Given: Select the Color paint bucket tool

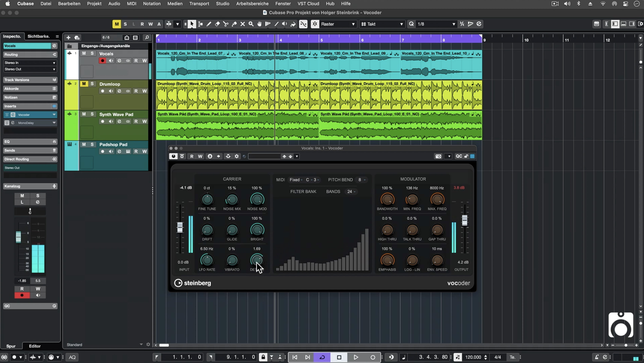Looking at the screenshot, I should pos(293,24).
